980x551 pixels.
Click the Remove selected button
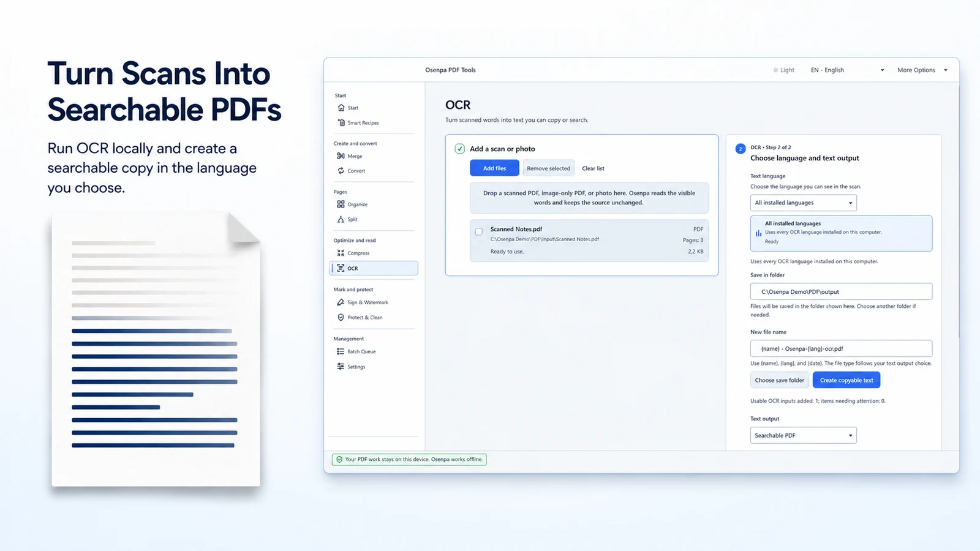[548, 168]
